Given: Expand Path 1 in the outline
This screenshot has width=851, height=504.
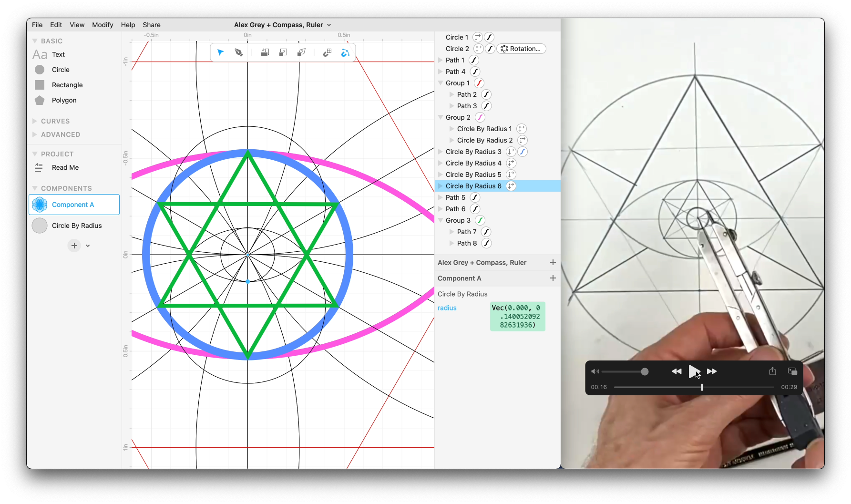Looking at the screenshot, I should (441, 60).
